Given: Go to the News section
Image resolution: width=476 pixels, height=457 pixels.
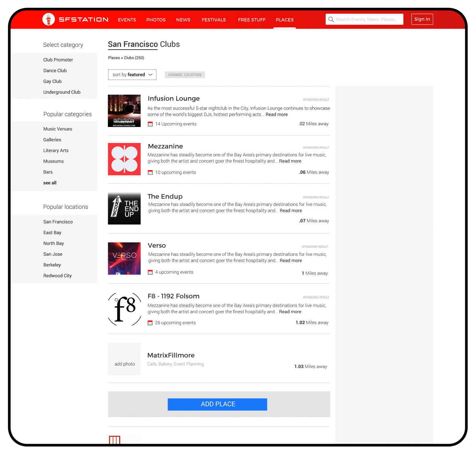Looking at the screenshot, I should (x=183, y=20).
